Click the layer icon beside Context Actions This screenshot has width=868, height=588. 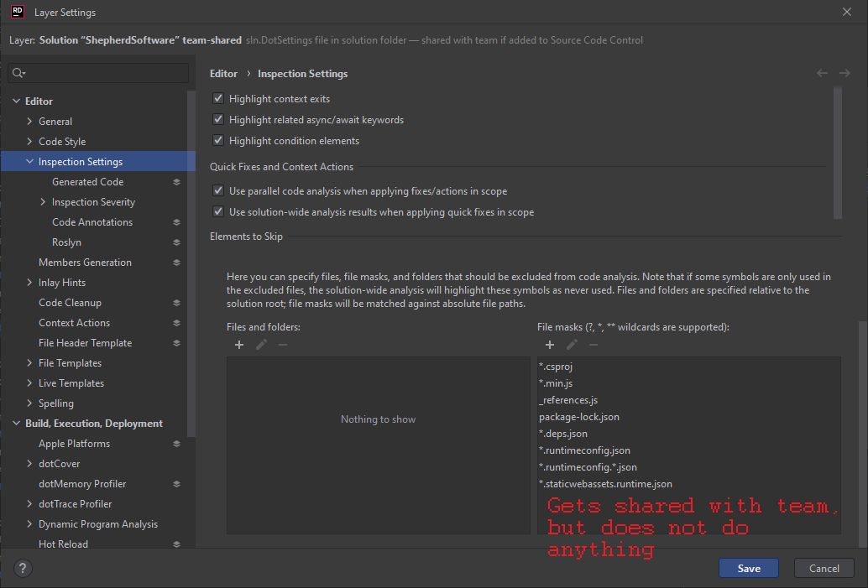click(176, 323)
